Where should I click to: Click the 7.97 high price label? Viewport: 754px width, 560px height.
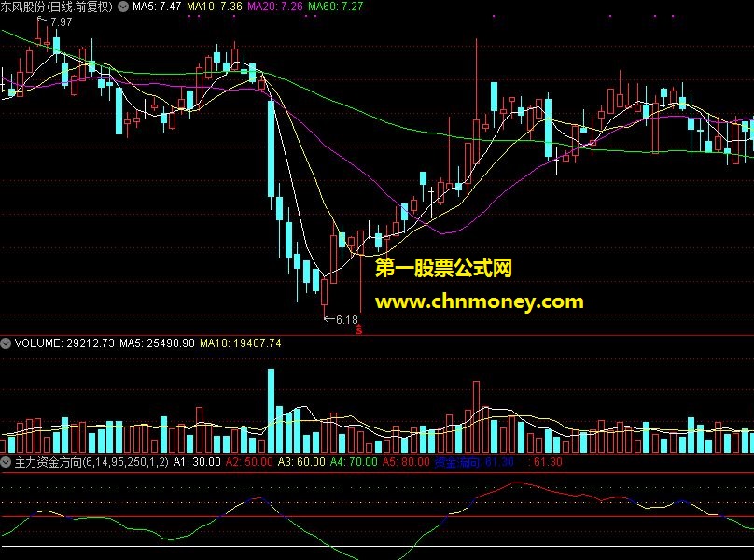(x=61, y=22)
